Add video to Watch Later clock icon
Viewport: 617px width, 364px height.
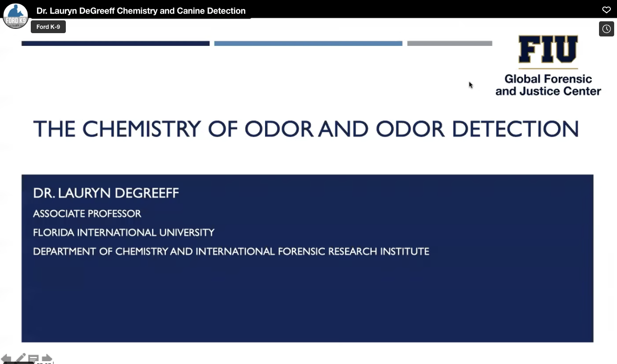coord(606,29)
